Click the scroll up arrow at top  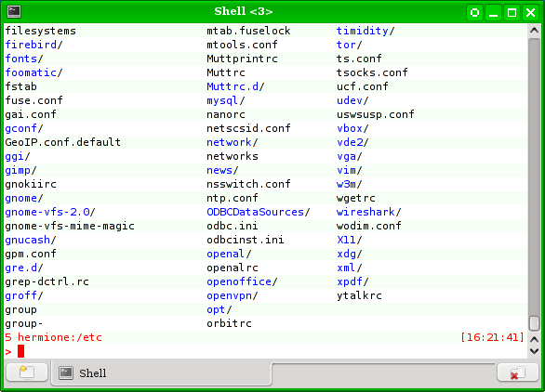pos(534,31)
